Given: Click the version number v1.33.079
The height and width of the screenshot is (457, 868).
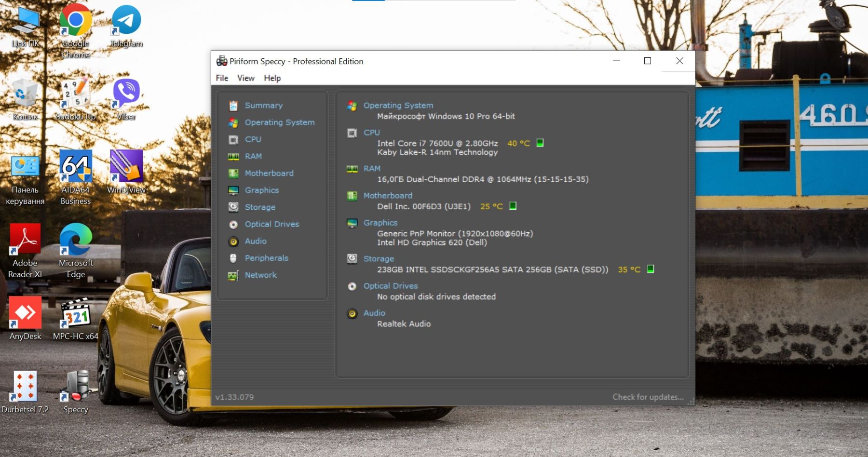Looking at the screenshot, I should [x=234, y=397].
